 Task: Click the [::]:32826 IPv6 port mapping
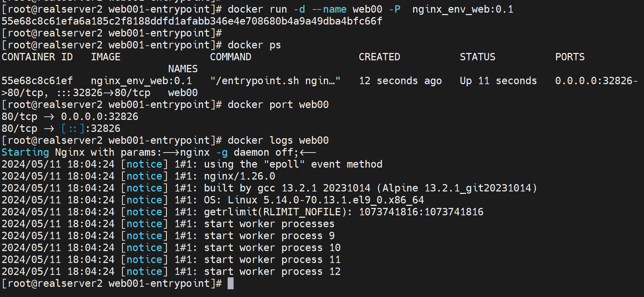tap(91, 128)
